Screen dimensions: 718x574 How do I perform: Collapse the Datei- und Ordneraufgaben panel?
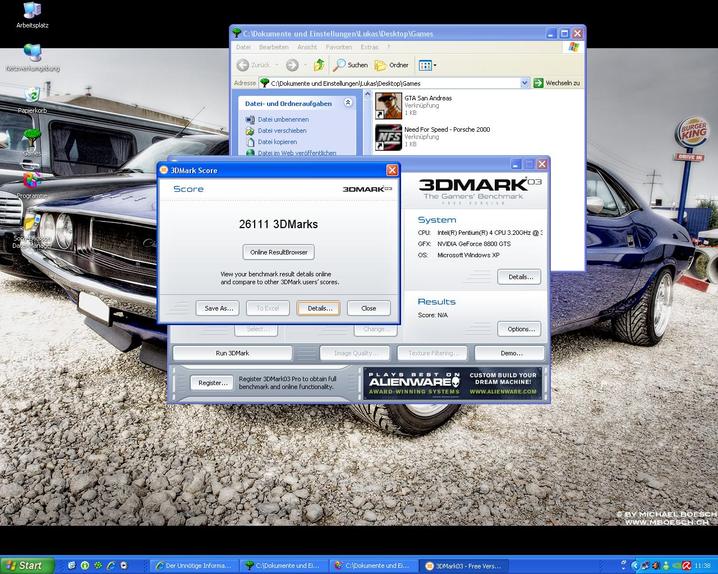[348, 102]
